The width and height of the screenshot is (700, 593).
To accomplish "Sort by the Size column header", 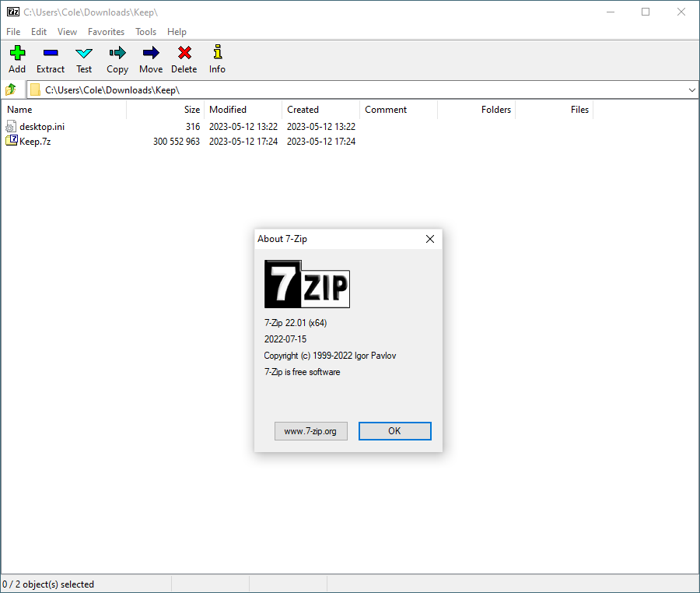I will click(x=166, y=110).
